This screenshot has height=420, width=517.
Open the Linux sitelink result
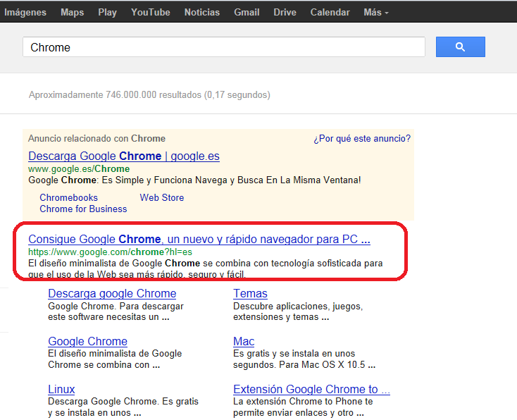(61, 389)
